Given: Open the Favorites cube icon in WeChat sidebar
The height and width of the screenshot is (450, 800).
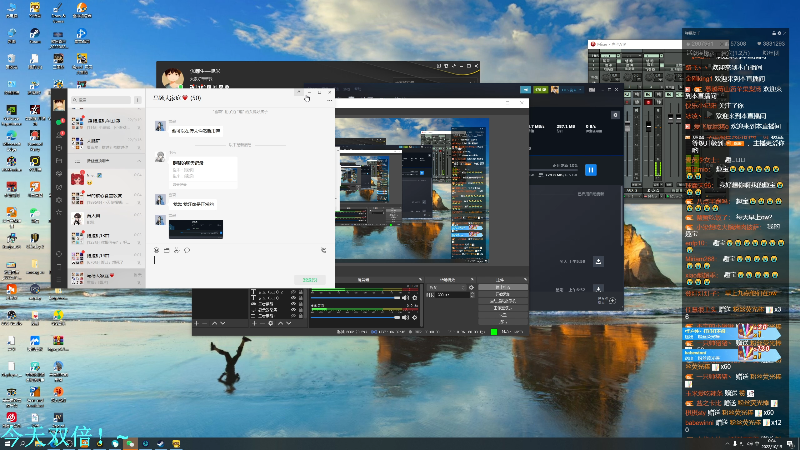Looking at the screenshot, I should click(59, 148).
